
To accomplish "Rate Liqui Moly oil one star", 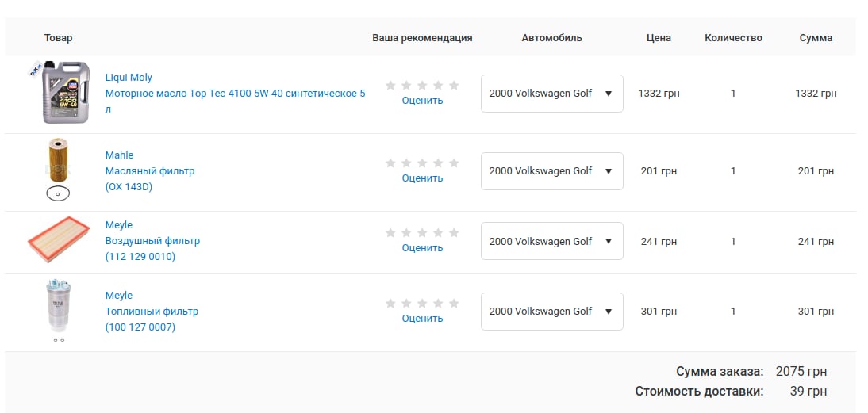I will (x=390, y=85).
